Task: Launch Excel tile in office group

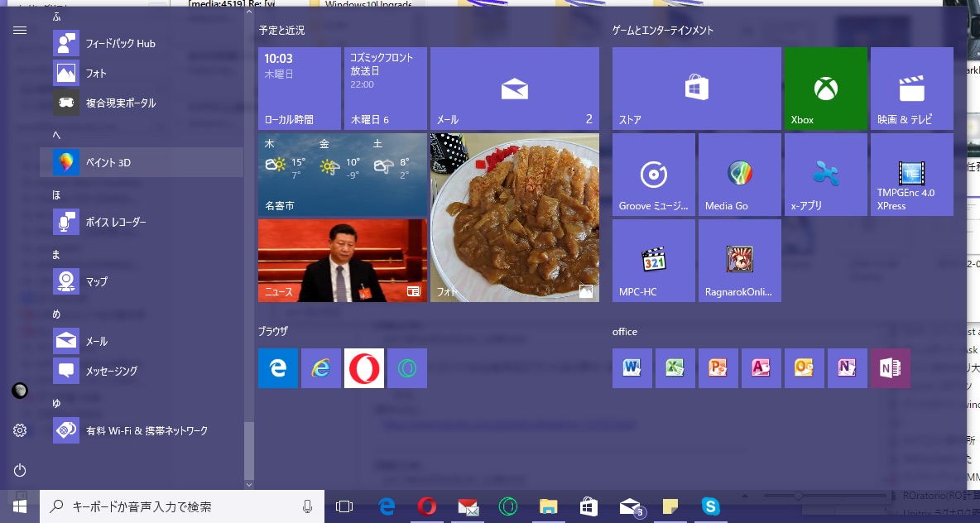Action: tap(675, 368)
